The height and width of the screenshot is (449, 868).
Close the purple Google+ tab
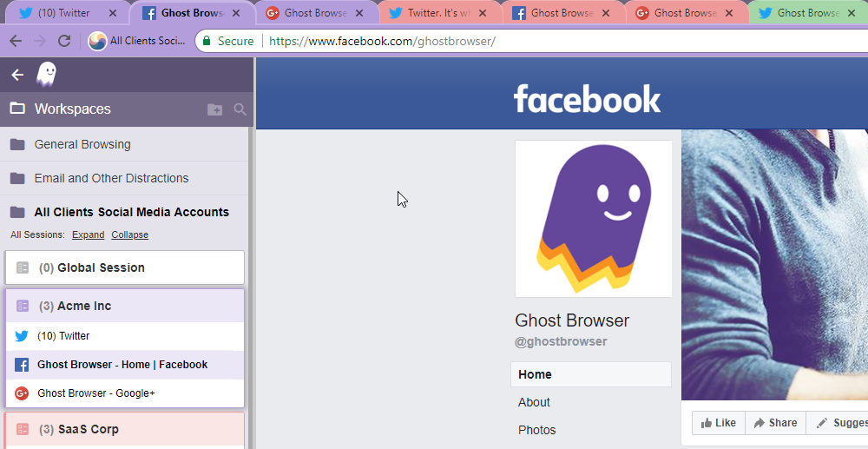[x=358, y=13]
